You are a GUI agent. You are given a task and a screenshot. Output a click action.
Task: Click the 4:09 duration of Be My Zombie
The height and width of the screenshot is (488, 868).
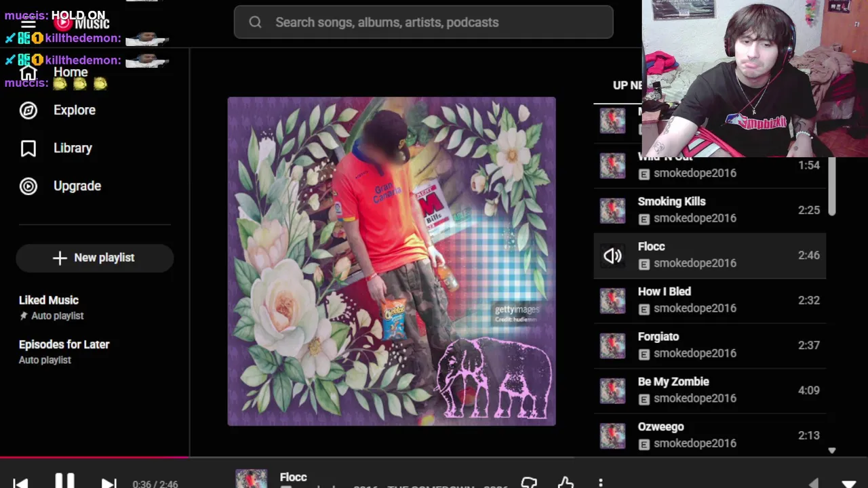pyautogui.click(x=809, y=390)
